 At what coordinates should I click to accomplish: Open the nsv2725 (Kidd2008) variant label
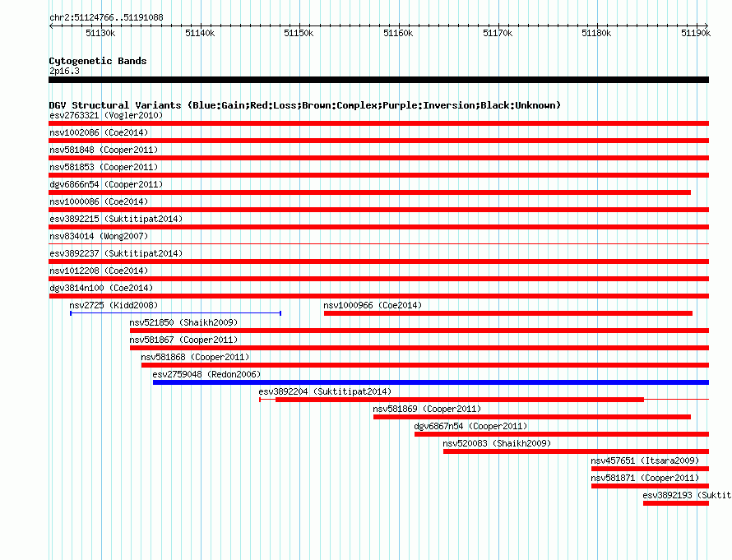point(114,305)
